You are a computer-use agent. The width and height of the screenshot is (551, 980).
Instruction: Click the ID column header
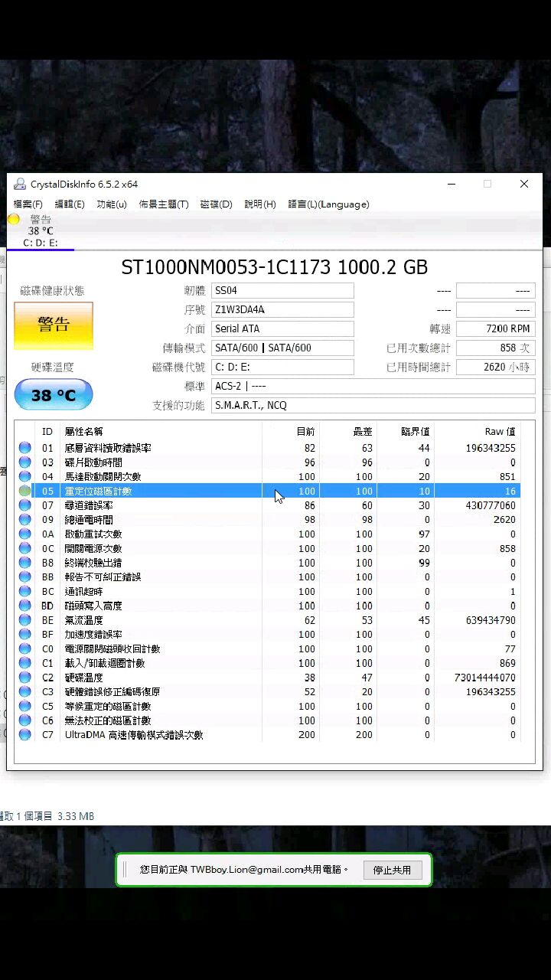click(x=47, y=432)
